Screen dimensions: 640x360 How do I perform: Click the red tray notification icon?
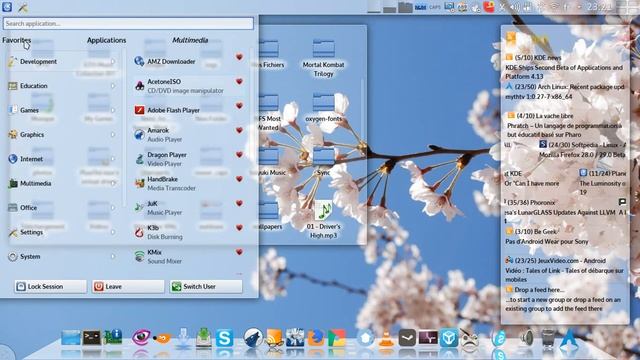[x=489, y=7]
